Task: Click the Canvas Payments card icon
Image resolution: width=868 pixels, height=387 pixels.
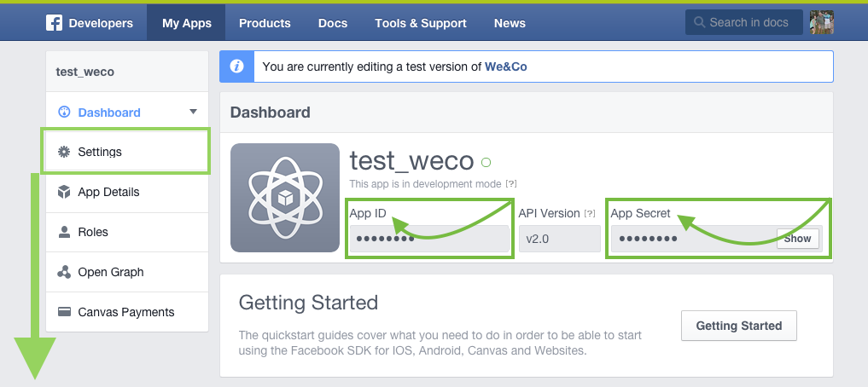Action: (x=64, y=312)
